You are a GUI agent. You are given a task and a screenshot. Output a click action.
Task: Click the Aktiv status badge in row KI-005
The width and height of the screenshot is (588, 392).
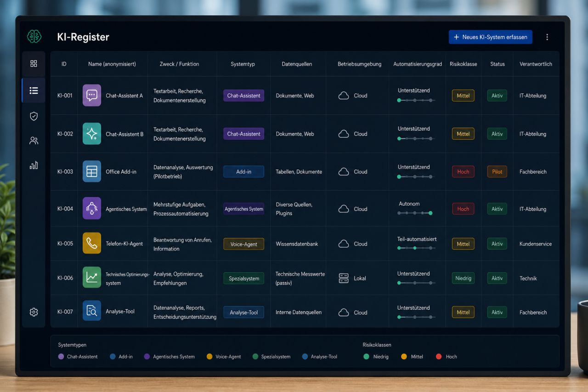[x=497, y=244]
